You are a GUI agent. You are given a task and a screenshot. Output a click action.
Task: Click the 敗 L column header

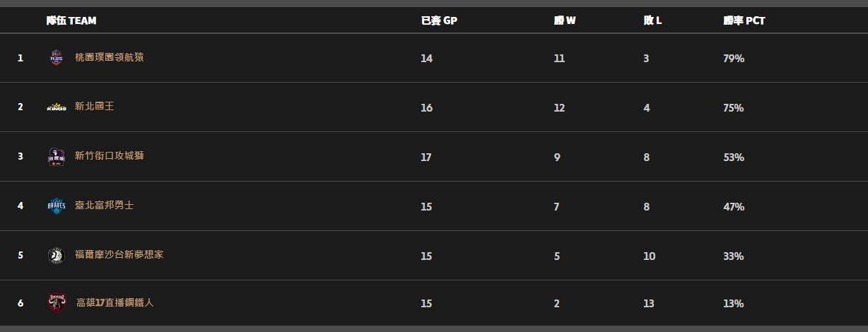[652, 20]
